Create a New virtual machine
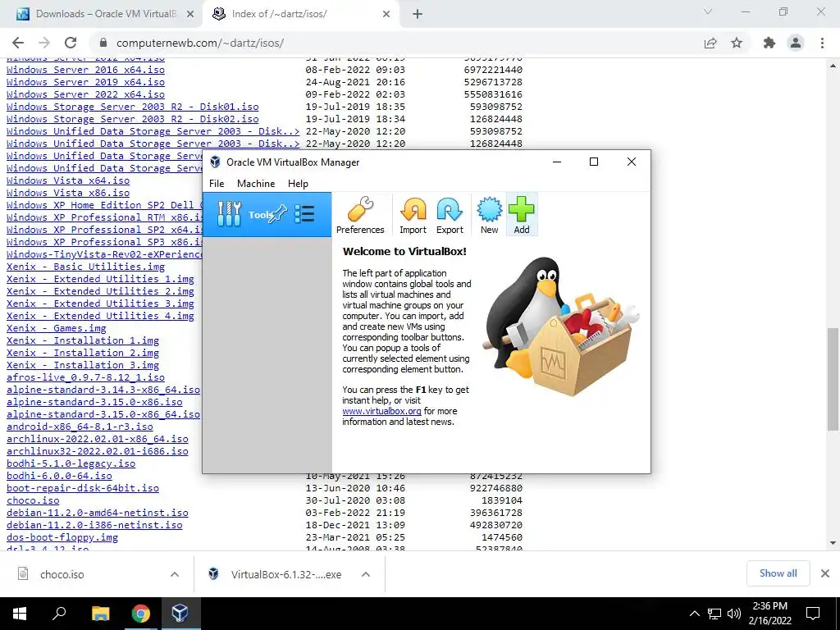Screen dimensions: 840x630 click(x=489, y=215)
